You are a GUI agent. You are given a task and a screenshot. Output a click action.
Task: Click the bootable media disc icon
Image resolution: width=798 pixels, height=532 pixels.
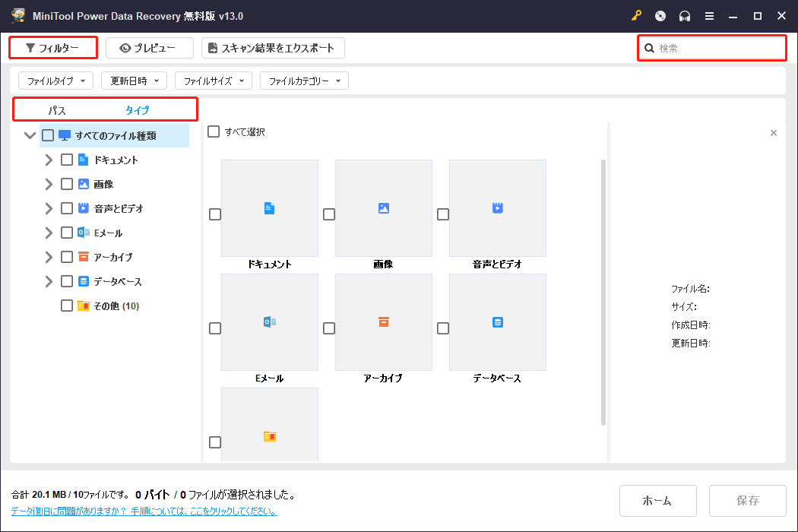[660, 16]
